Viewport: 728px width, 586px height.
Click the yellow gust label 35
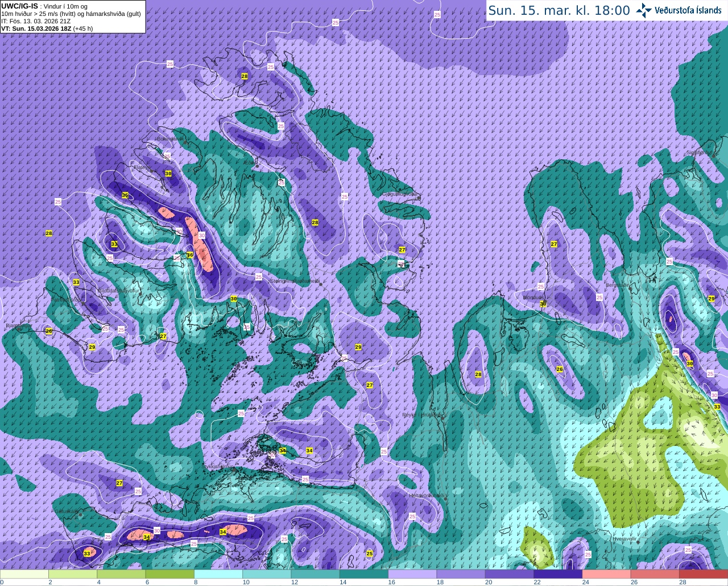(x=125, y=195)
